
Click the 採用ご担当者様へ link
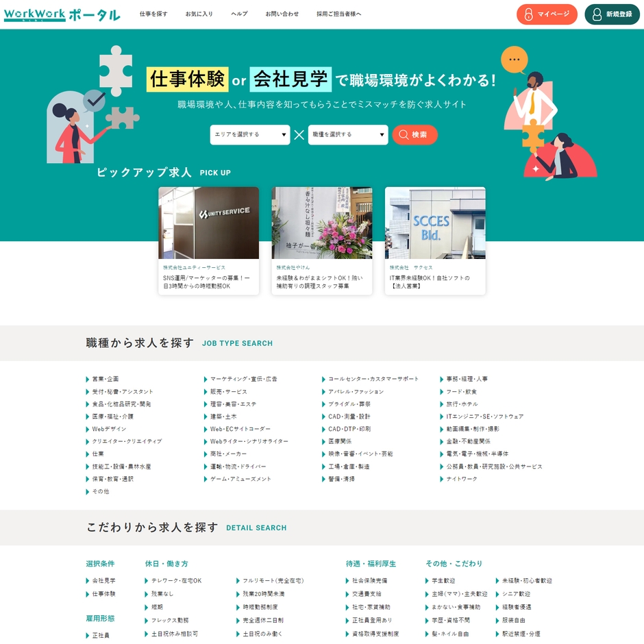(338, 14)
